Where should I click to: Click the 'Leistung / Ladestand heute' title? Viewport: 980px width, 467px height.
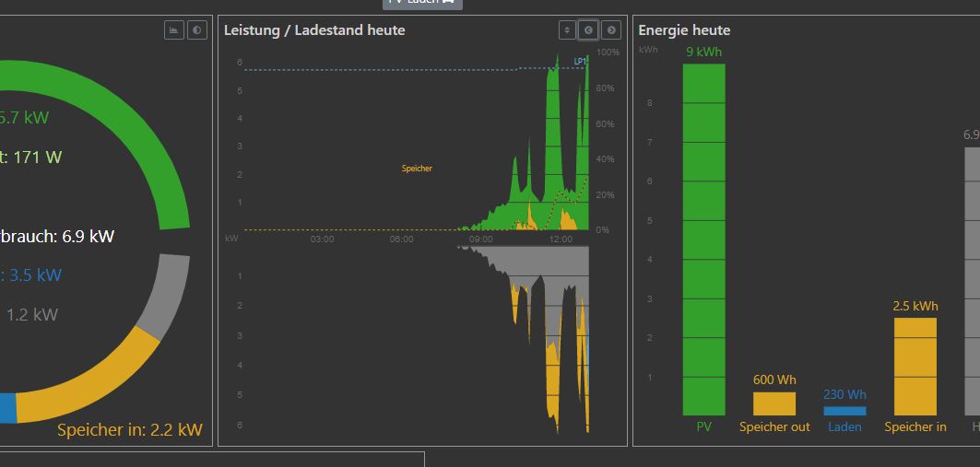pyautogui.click(x=314, y=30)
